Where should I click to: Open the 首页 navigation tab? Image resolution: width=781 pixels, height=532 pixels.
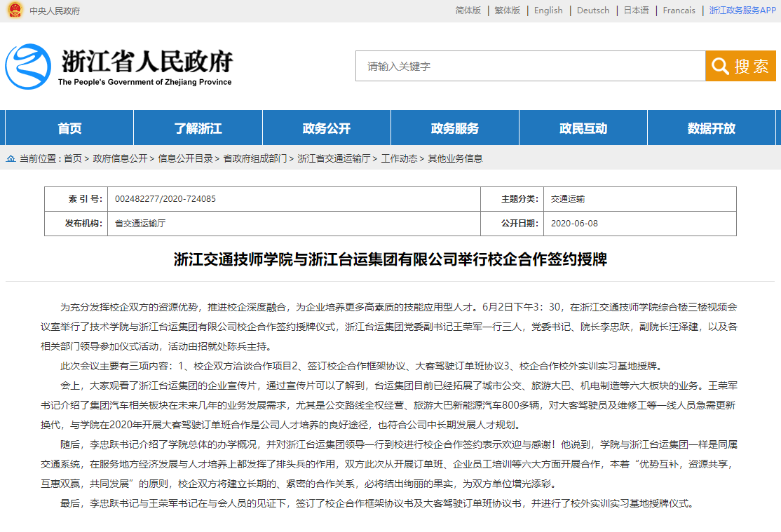(69, 128)
